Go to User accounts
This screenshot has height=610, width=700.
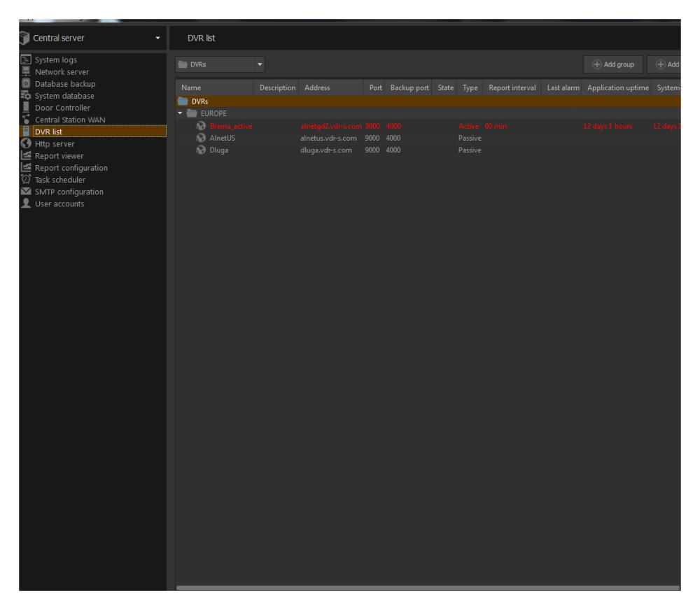(x=59, y=204)
